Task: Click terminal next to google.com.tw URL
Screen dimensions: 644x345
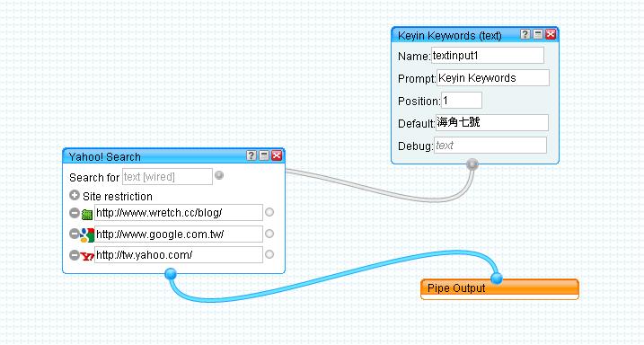Action: 269,234
